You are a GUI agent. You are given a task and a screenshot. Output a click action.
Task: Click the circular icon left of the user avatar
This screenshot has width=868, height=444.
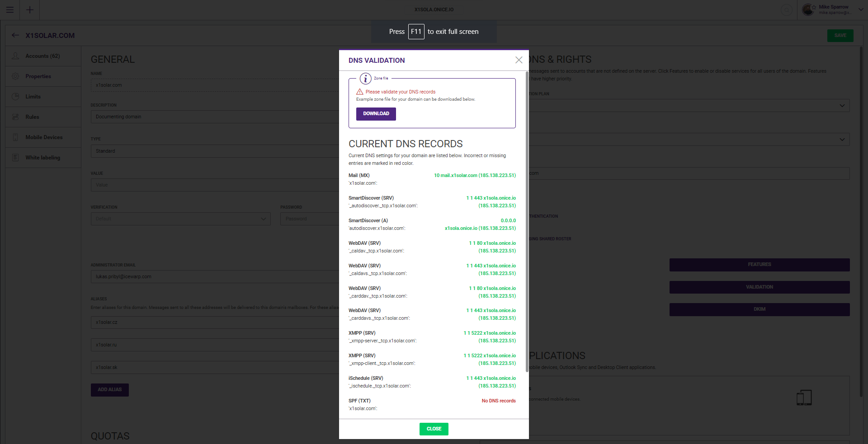pyautogui.click(x=787, y=9)
